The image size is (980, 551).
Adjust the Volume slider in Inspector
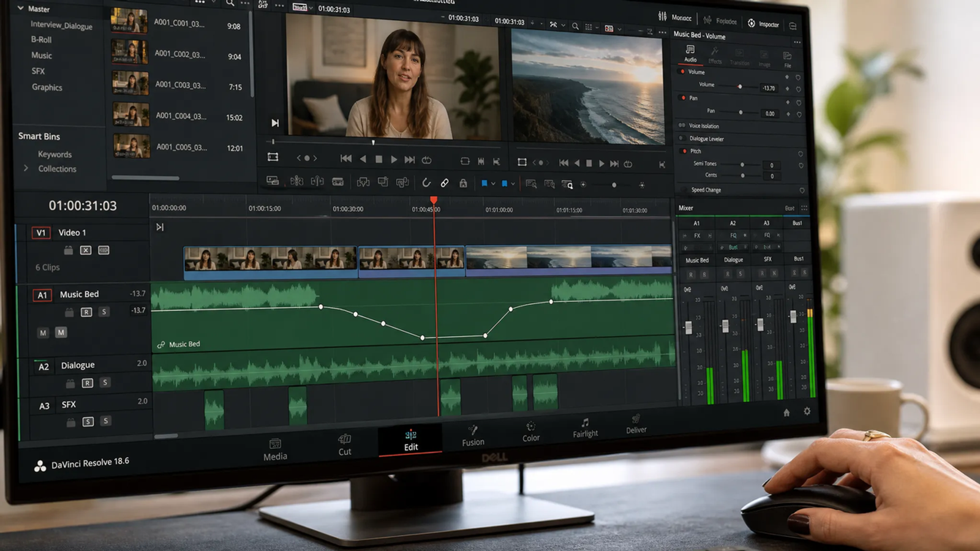[x=740, y=86]
